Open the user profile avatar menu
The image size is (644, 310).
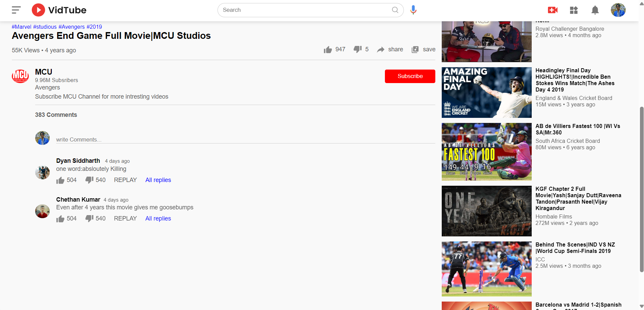tap(618, 10)
